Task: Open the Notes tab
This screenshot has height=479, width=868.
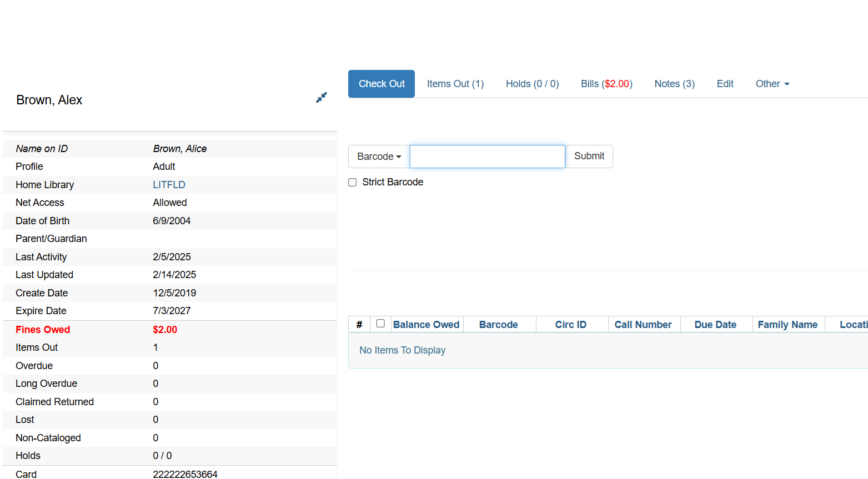Action: click(x=674, y=84)
